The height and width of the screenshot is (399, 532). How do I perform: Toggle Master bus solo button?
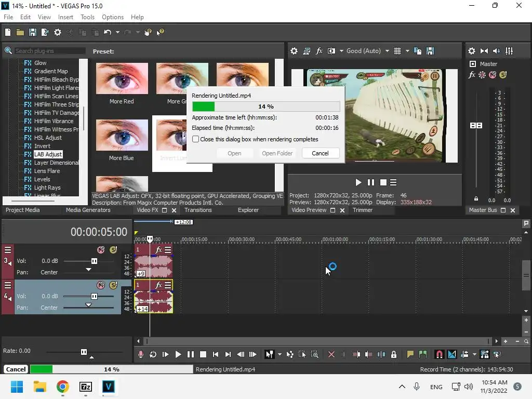click(x=503, y=75)
